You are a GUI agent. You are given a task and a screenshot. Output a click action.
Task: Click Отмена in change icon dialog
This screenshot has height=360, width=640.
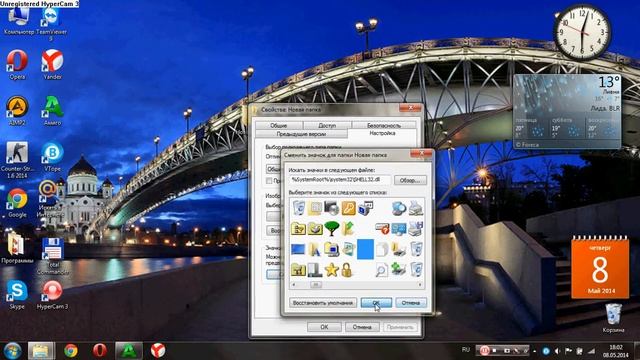pyautogui.click(x=411, y=303)
